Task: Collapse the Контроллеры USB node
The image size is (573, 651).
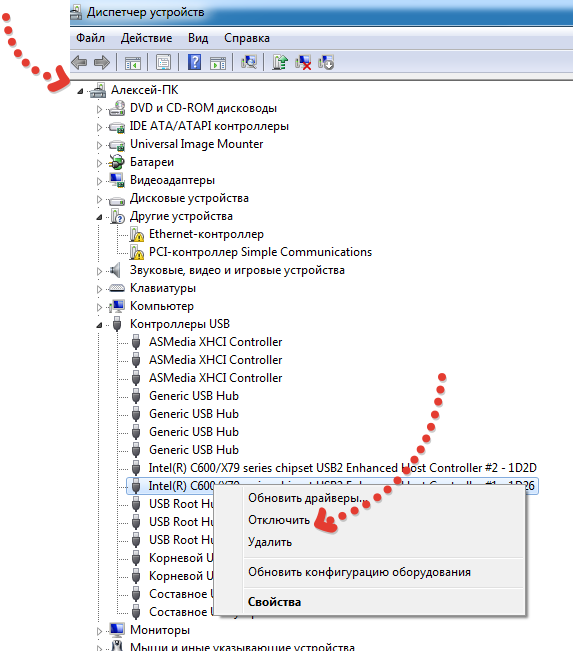Action: pyautogui.click(x=99, y=325)
